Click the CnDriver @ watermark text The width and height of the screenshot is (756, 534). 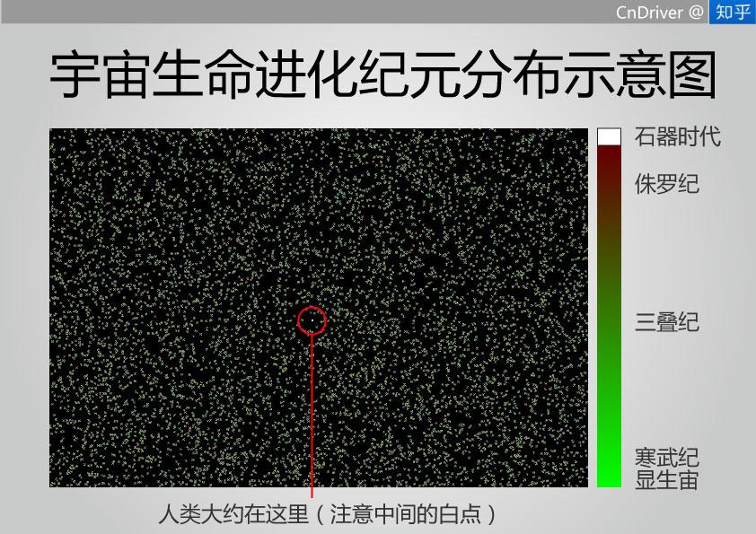coord(660,12)
